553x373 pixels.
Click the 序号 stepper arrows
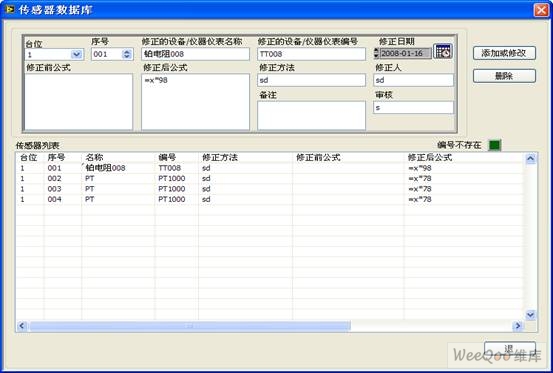[127, 54]
